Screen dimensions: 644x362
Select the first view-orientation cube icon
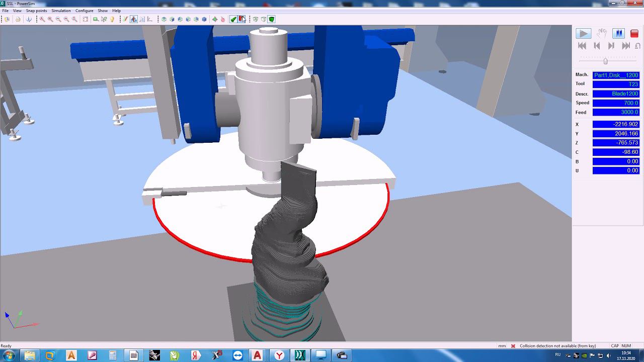point(164,19)
